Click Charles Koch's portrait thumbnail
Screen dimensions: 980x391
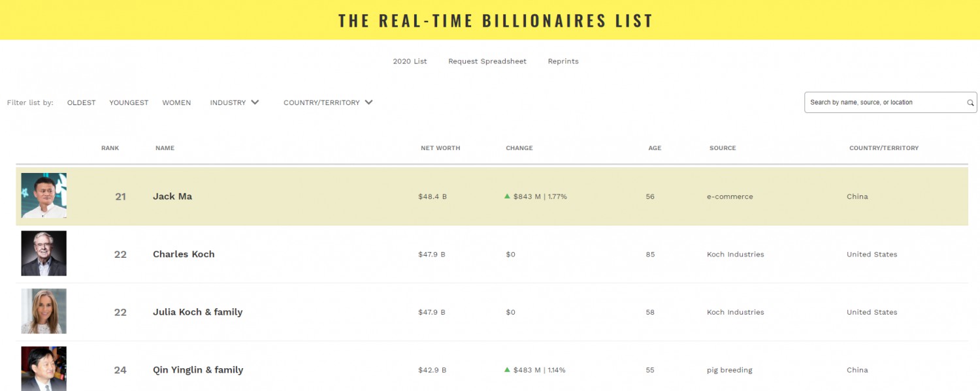(x=44, y=253)
